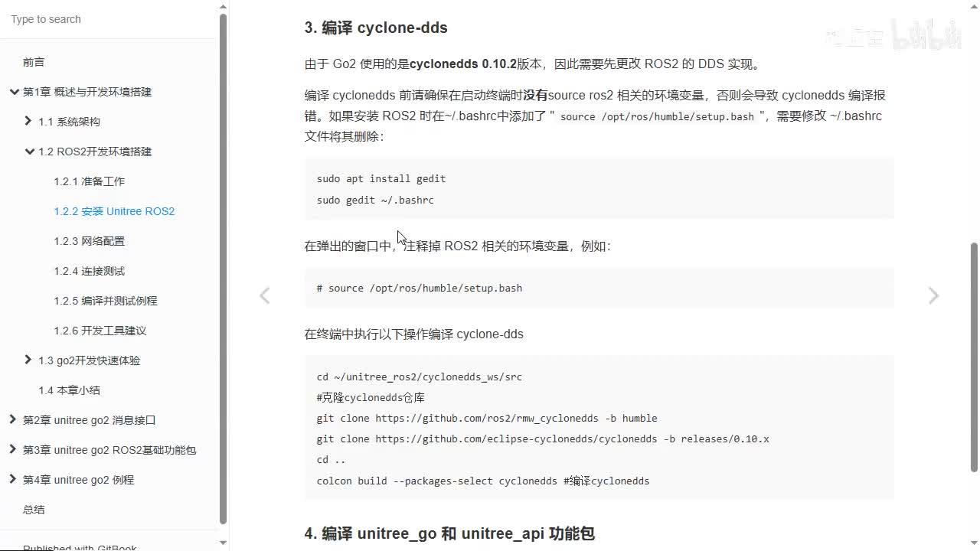Click the Published with GitBook link

pos(80,547)
